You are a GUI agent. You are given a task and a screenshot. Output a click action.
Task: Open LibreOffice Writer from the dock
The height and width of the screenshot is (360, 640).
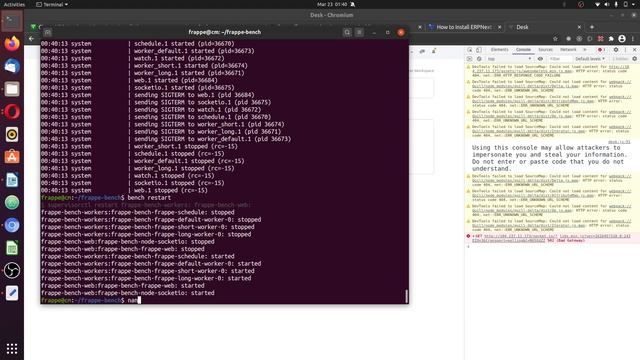click(x=12, y=180)
